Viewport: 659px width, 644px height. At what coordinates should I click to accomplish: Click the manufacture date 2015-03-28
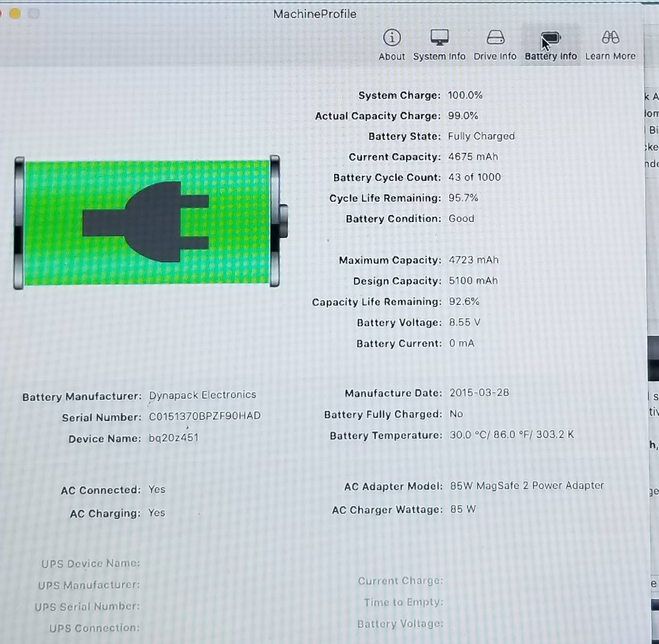[479, 393]
